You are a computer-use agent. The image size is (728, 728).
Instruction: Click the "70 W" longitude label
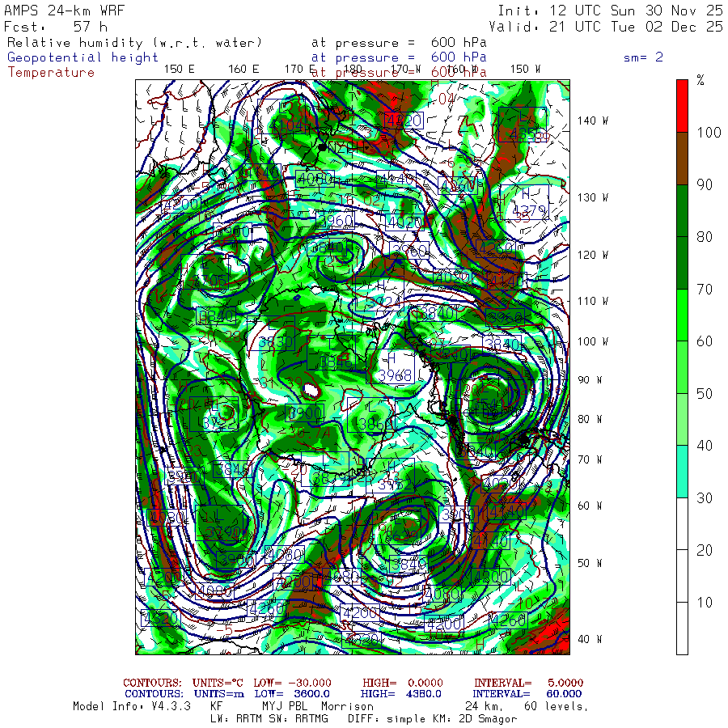tap(590, 459)
